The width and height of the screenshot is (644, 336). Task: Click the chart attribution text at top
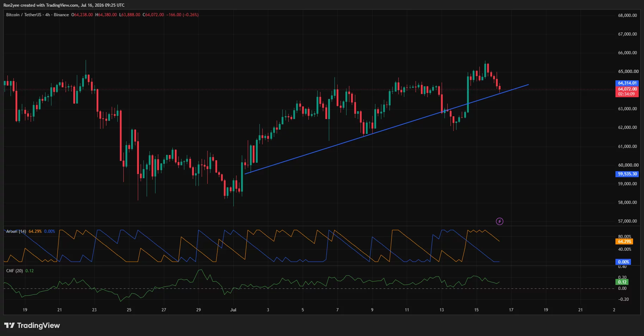[64, 5]
